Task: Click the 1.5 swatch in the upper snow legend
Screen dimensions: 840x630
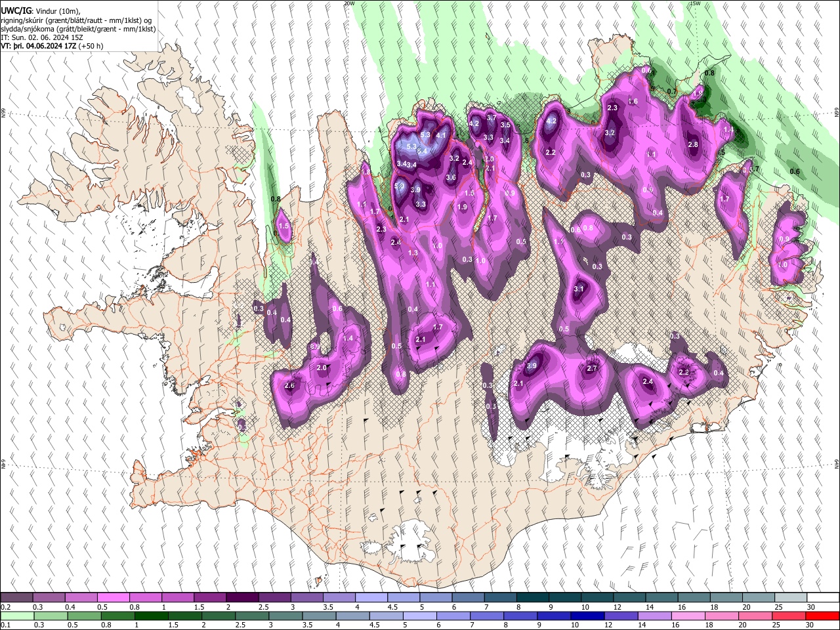Action: pos(210,598)
